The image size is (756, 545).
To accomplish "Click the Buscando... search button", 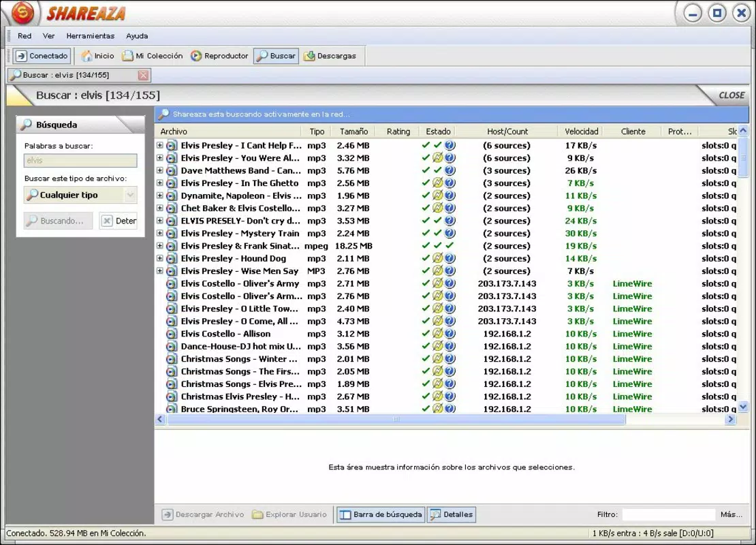I will click(x=59, y=221).
